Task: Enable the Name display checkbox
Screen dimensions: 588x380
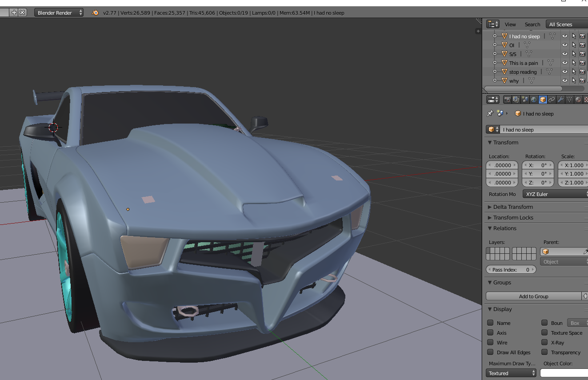Action: [490, 323]
